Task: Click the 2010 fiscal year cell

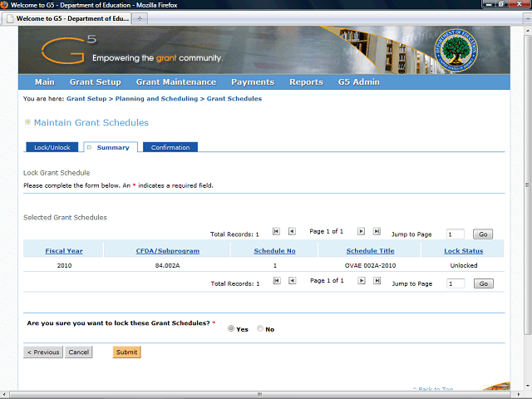Action: click(x=64, y=265)
